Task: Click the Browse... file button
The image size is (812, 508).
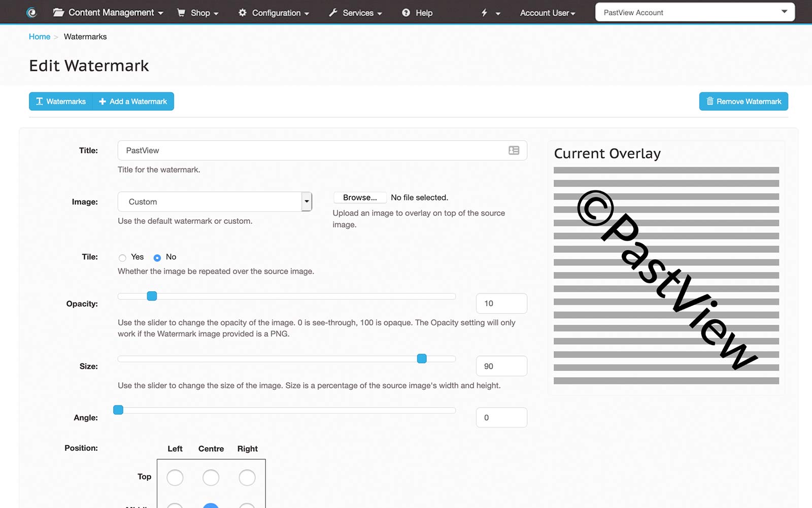Action: [x=360, y=197]
